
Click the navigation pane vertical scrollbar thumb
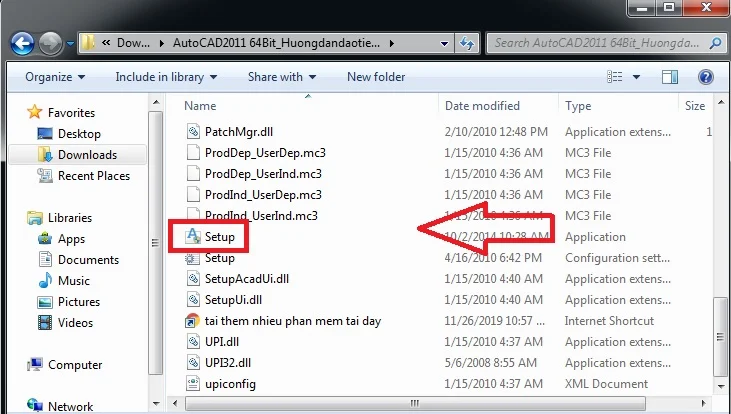pyautogui.click(x=156, y=242)
